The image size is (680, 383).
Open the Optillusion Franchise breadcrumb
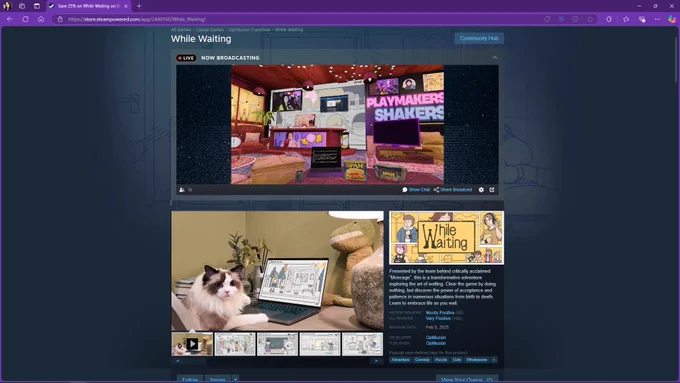(249, 29)
